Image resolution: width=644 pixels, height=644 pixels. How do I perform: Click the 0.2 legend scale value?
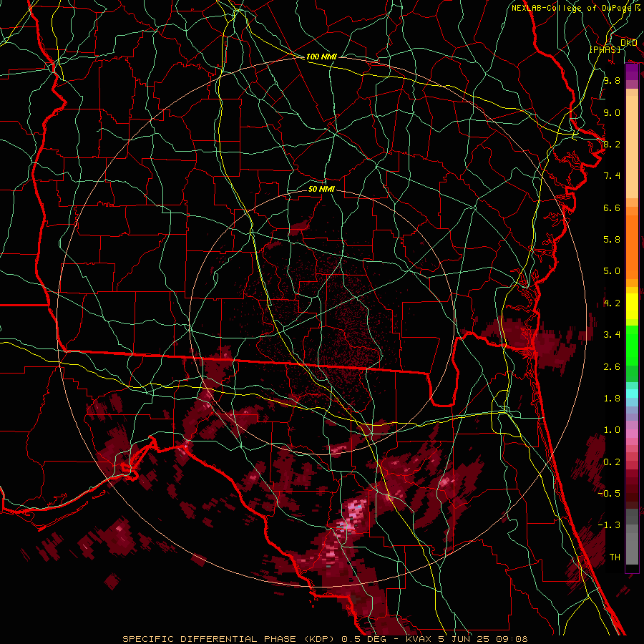[x=612, y=462]
